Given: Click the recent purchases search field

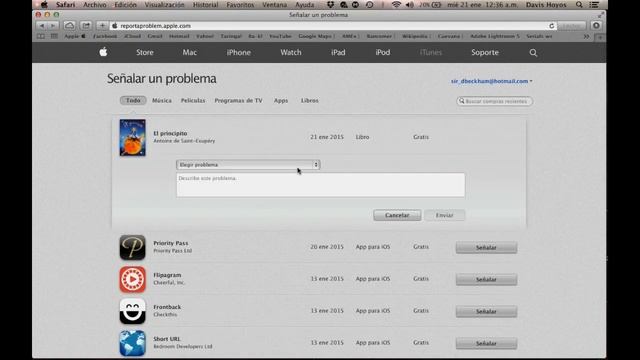Looking at the screenshot, I should pyautogui.click(x=494, y=101).
